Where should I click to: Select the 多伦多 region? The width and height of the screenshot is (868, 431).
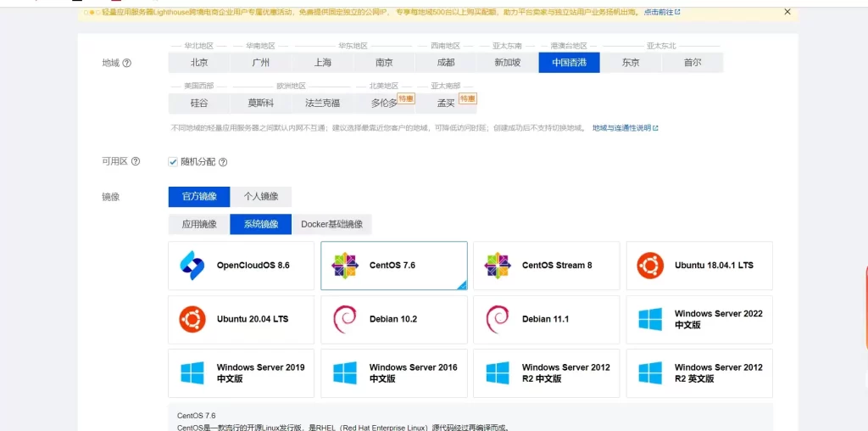384,103
